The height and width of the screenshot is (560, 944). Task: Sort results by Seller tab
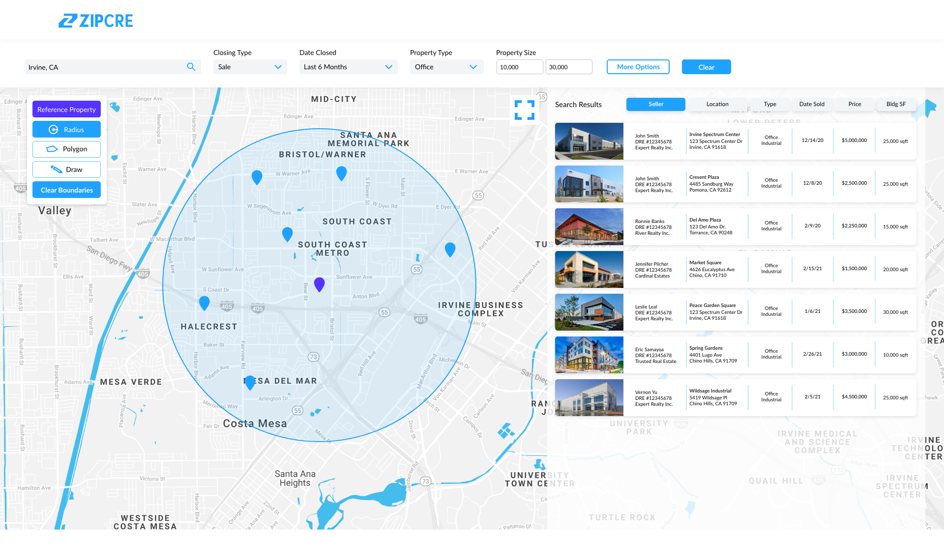(656, 104)
